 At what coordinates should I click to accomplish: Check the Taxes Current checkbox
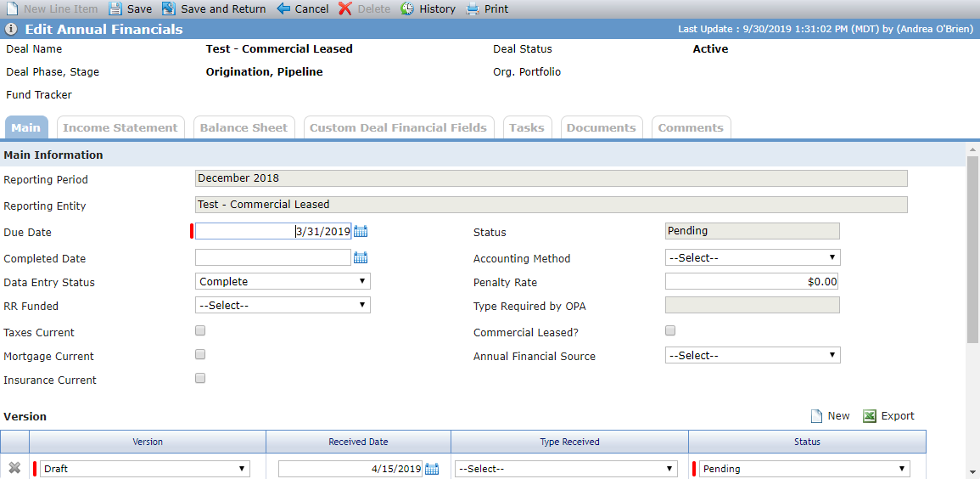click(200, 330)
